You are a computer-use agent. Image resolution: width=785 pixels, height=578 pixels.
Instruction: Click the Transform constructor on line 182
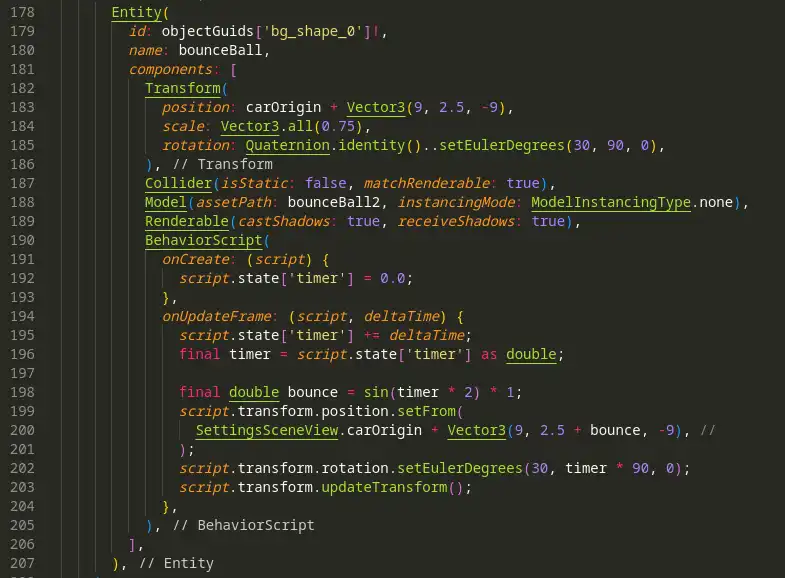(183, 88)
